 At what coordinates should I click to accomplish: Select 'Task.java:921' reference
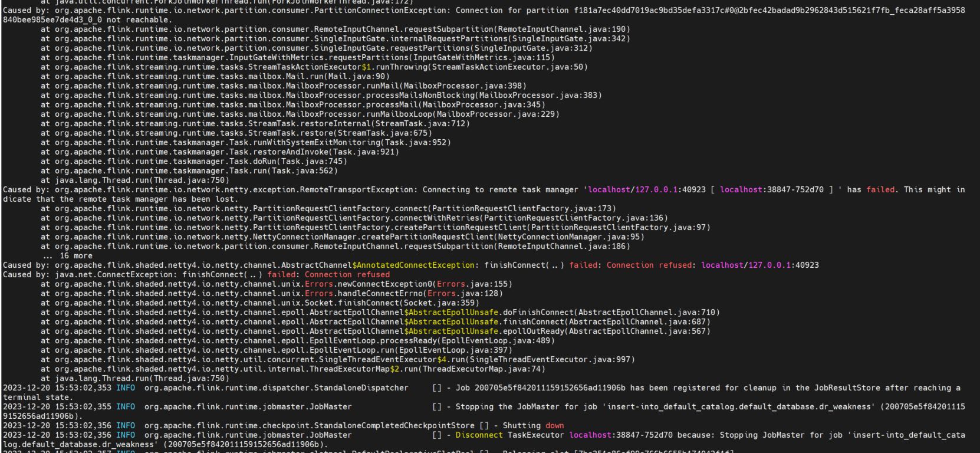[364, 152]
